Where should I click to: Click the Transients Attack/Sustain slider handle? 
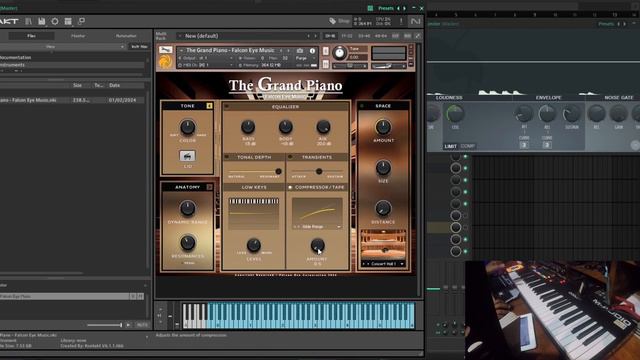click(x=319, y=171)
